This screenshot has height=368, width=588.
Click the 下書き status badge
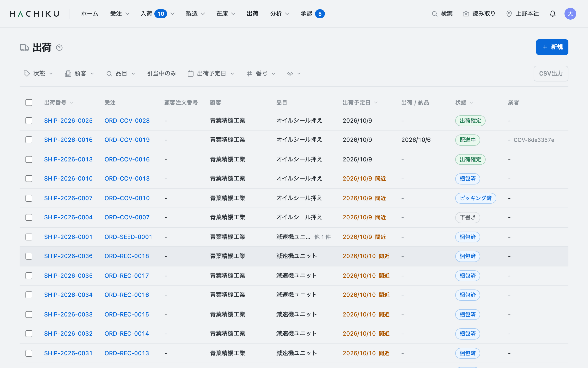tap(467, 217)
